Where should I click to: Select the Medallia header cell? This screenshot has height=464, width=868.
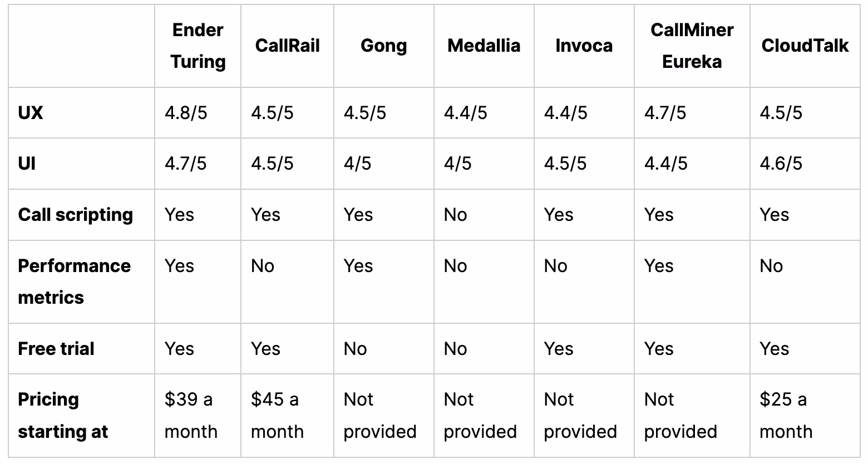[484, 46]
